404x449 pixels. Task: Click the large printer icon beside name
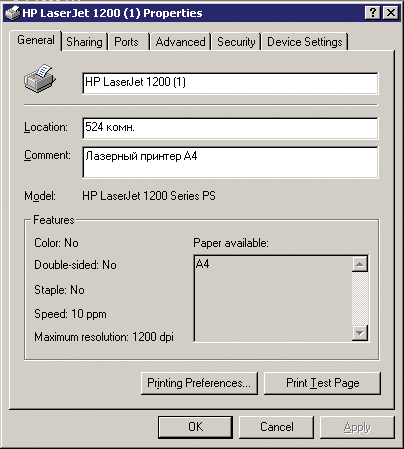[x=39, y=79]
